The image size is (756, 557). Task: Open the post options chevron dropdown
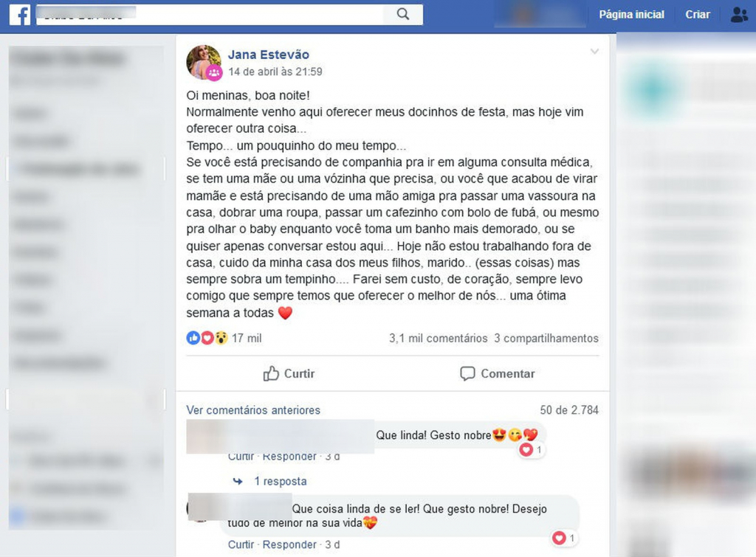click(594, 52)
